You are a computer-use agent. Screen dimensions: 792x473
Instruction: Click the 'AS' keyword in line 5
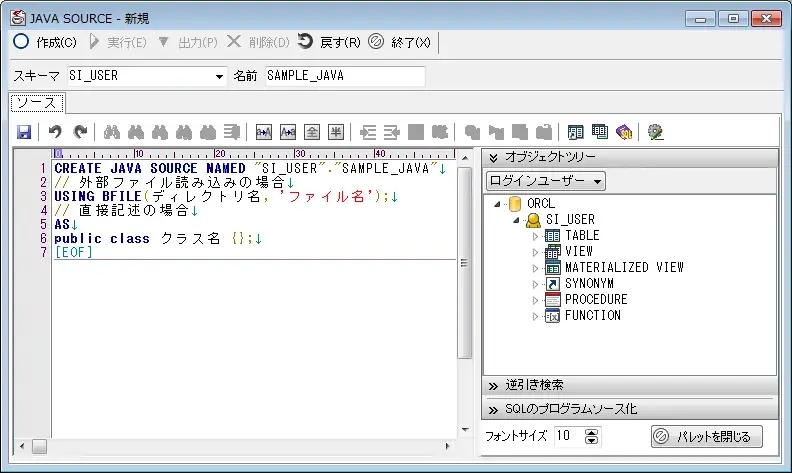click(x=62, y=224)
